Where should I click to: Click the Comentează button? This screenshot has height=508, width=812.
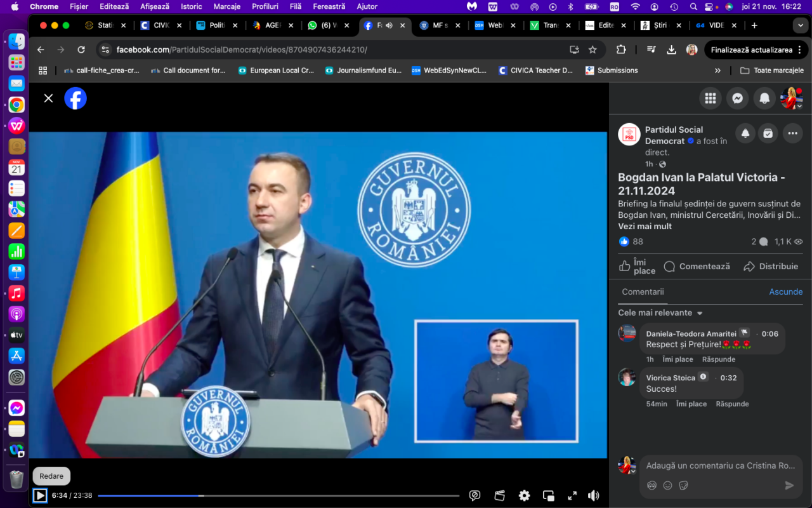tap(697, 266)
